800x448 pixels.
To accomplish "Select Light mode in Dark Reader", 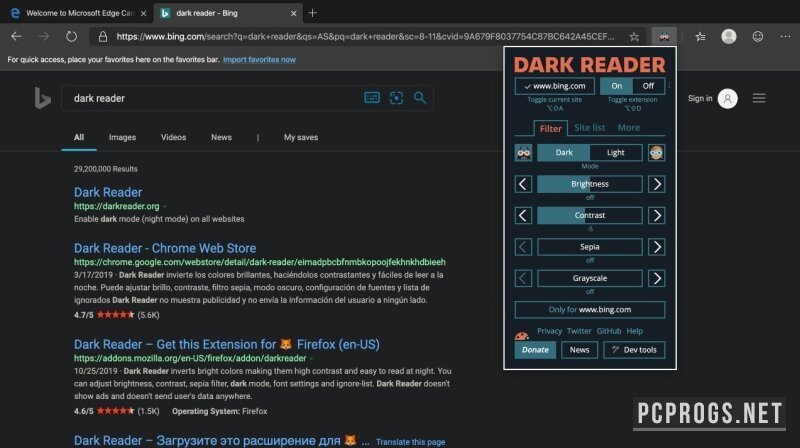I will tap(616, 153).
